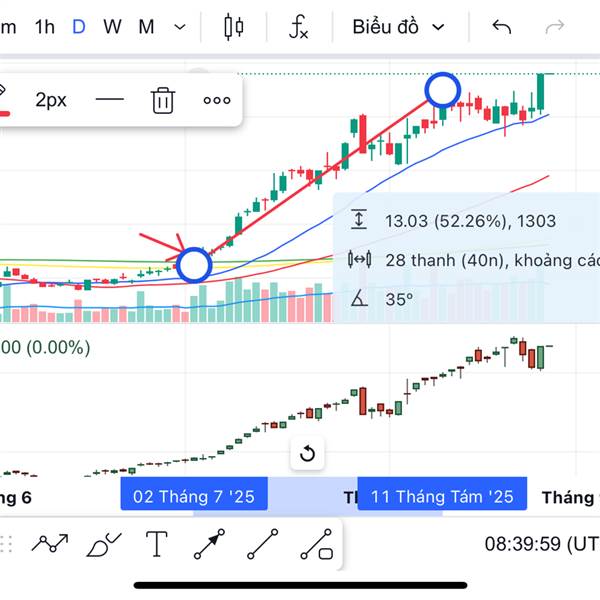
Task: Select the arrow line tool
Action: [x=209, y=544]
